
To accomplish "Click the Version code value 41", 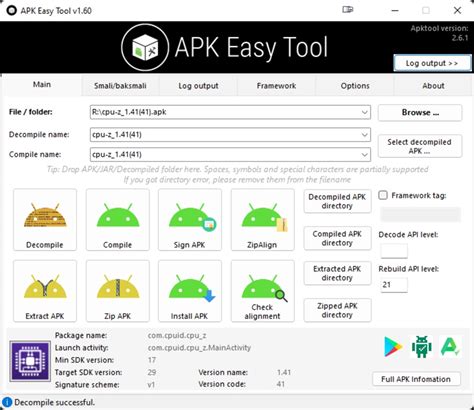I will 281,384.
